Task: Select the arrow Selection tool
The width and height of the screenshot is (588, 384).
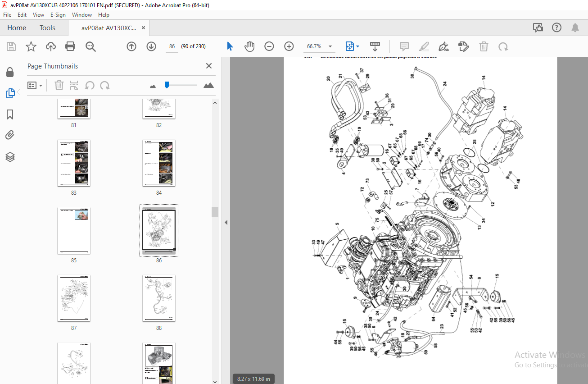Action: point(230,46)
